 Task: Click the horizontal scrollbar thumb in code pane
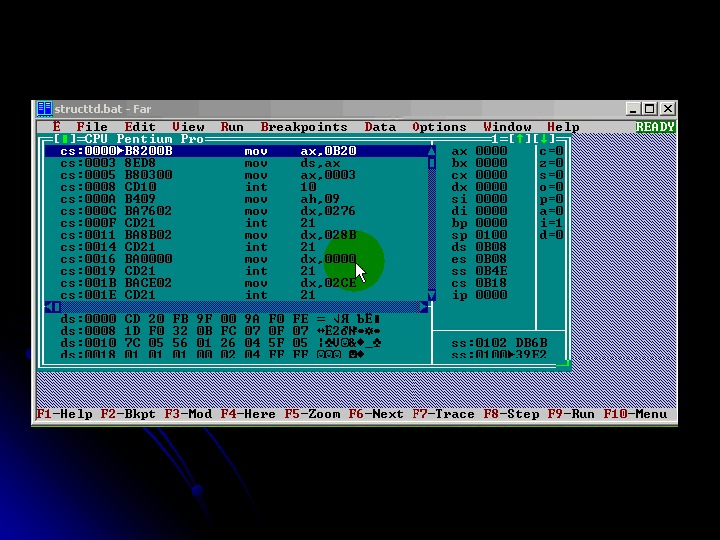pyautogui.click(x=56, y=307)
